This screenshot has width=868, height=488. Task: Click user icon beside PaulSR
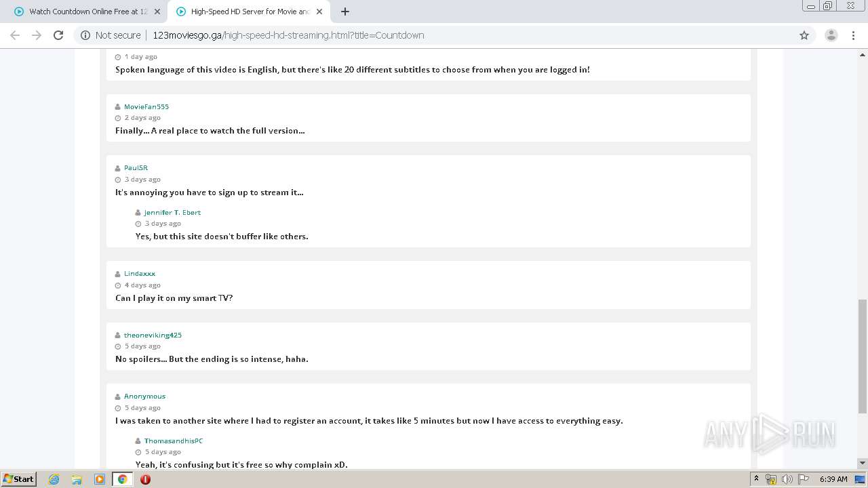tap(118, 168)
